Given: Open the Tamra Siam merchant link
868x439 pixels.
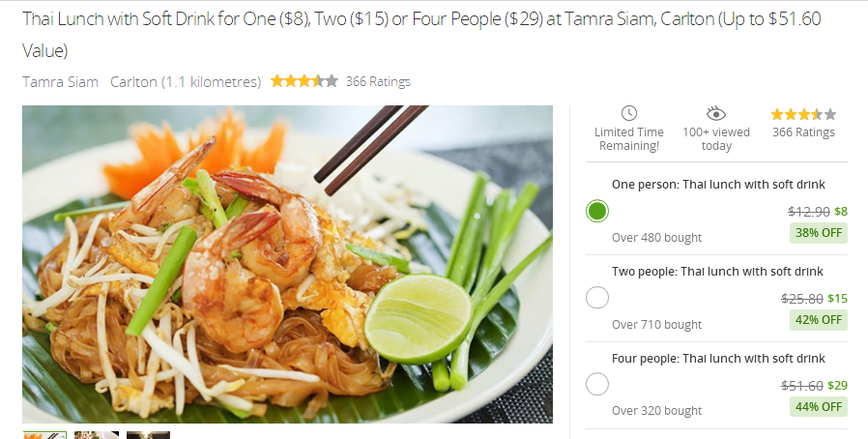Looking at the screenshot, I should tap(60, 82).
